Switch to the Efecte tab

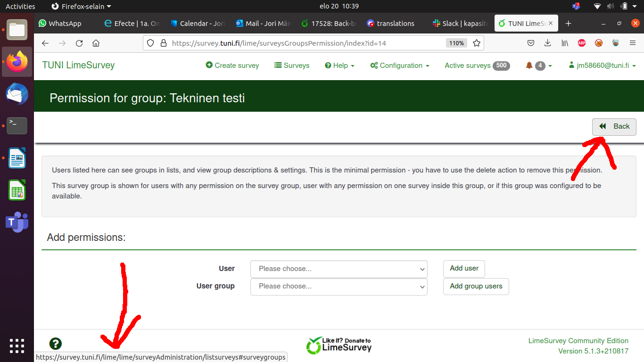click(x=132, y=24)
